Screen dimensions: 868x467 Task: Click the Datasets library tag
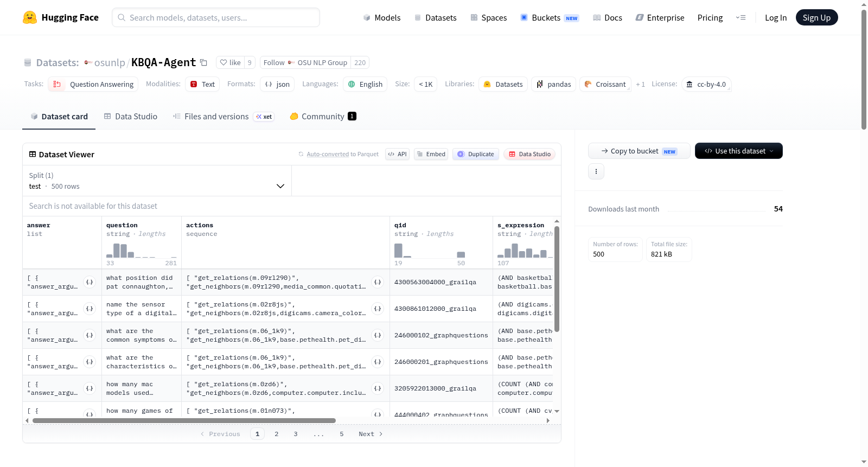click(x=503, y=84)
